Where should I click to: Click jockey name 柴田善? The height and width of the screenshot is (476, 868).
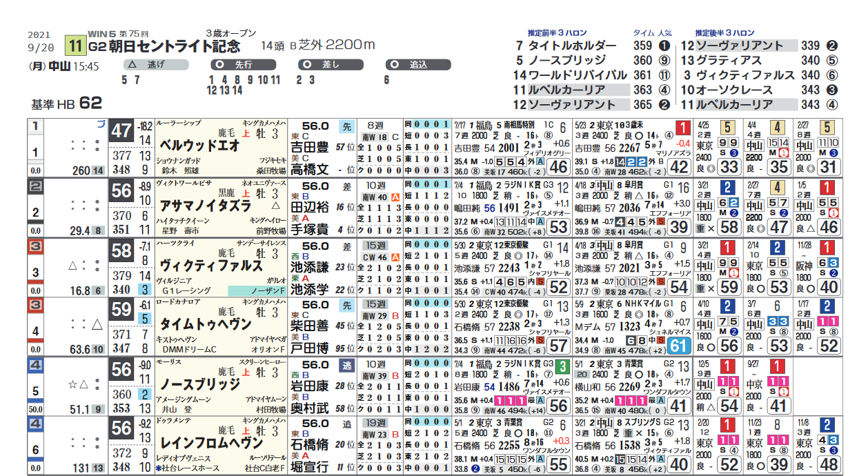click(309, 326)
